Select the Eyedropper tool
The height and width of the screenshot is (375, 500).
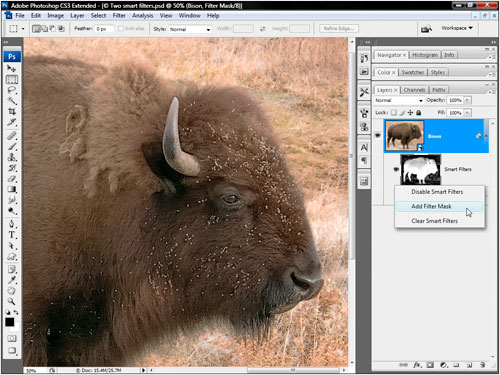12,280
